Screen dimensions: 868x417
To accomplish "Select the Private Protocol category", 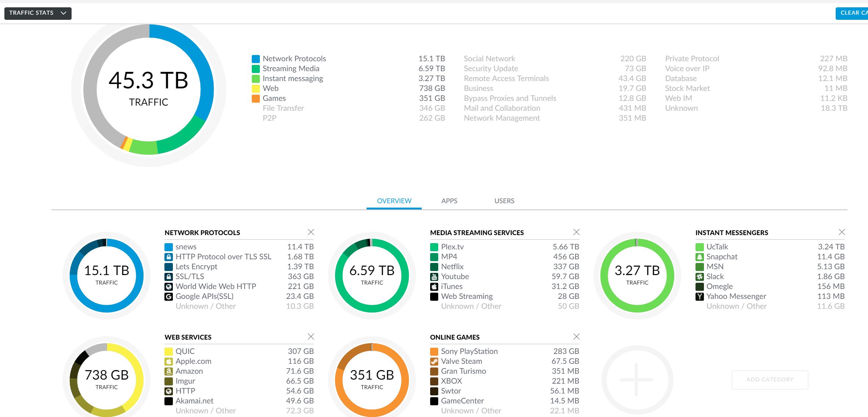I will [756, 59].
